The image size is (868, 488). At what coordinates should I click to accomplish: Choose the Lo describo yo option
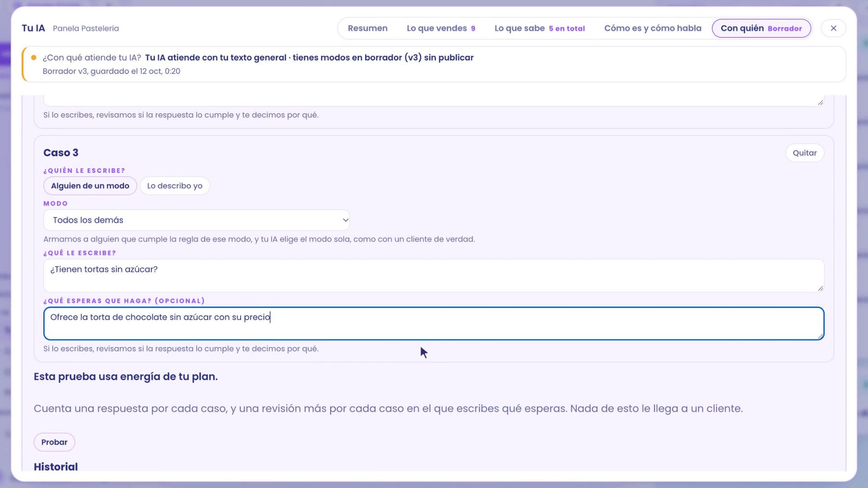pos(175,186)
